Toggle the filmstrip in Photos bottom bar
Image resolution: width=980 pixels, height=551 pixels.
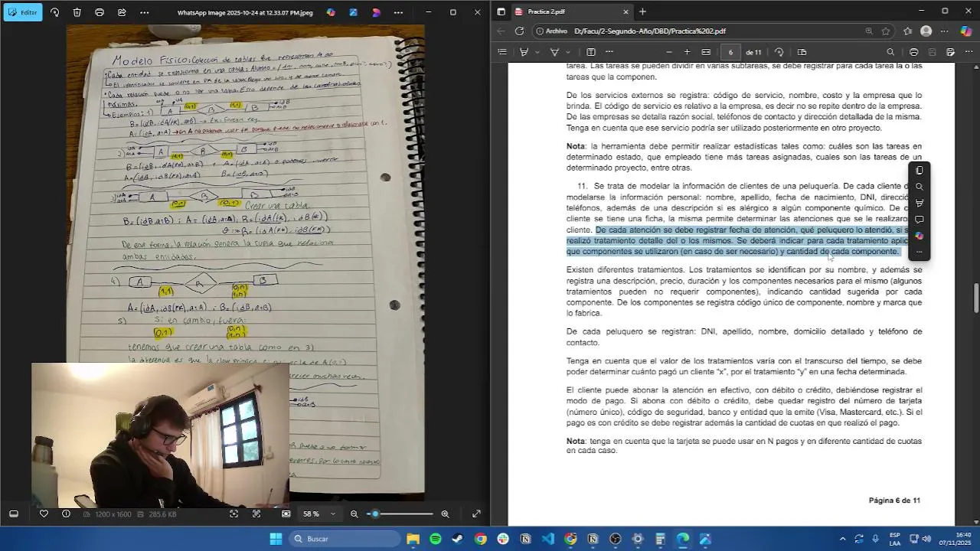click(13, 514)
